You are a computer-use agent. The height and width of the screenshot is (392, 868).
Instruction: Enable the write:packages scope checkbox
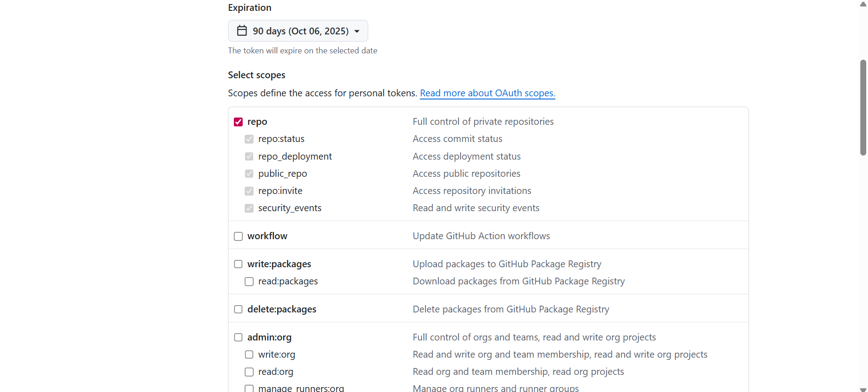238,264
